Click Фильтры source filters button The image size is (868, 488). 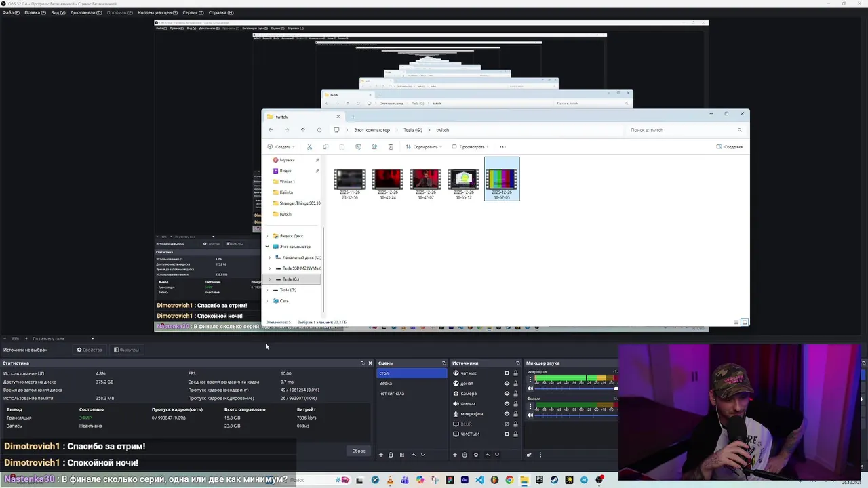click(x=126, y=350)
